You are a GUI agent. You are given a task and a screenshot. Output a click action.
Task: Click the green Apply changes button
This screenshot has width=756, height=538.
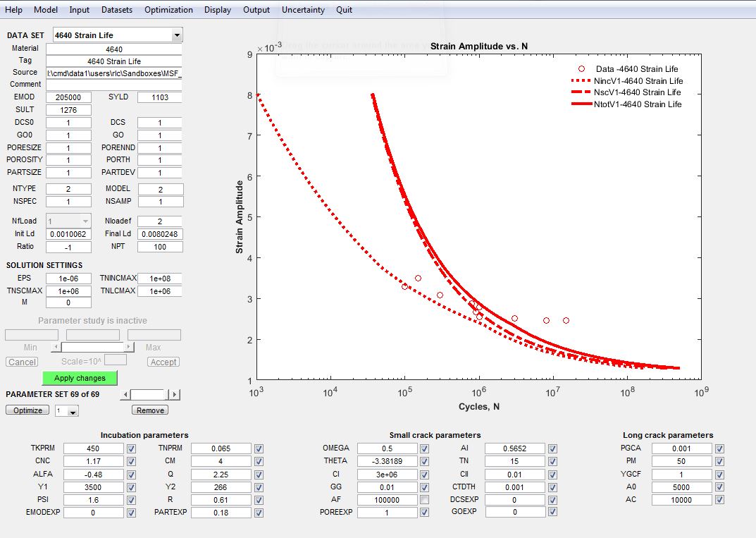coord(80,379)
